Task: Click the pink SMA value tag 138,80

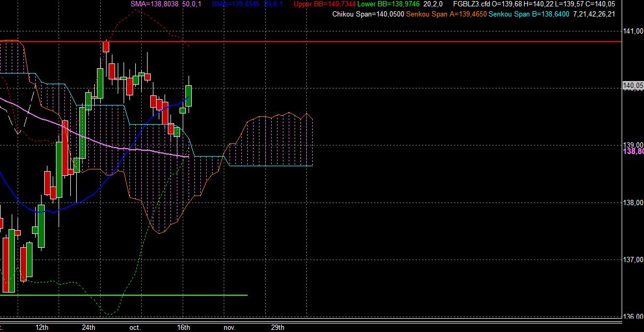Action: 633,151
